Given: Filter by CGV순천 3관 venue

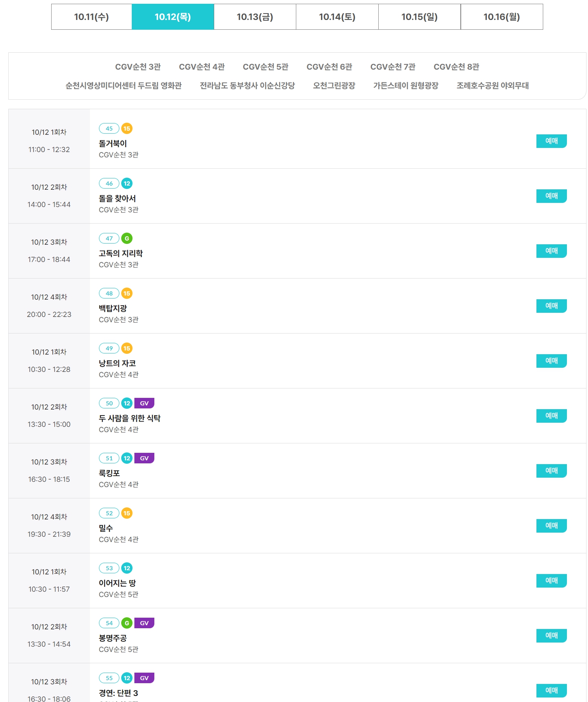Looking at the screenshot, I should [138, 67].
